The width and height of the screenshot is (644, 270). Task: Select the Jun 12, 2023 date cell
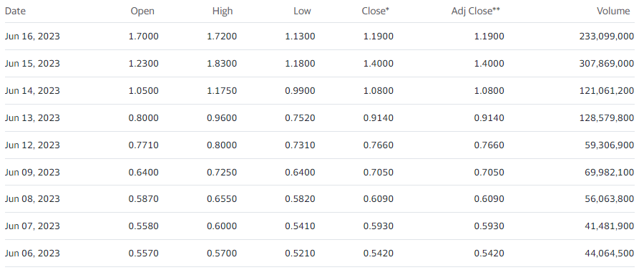[32, 145]
